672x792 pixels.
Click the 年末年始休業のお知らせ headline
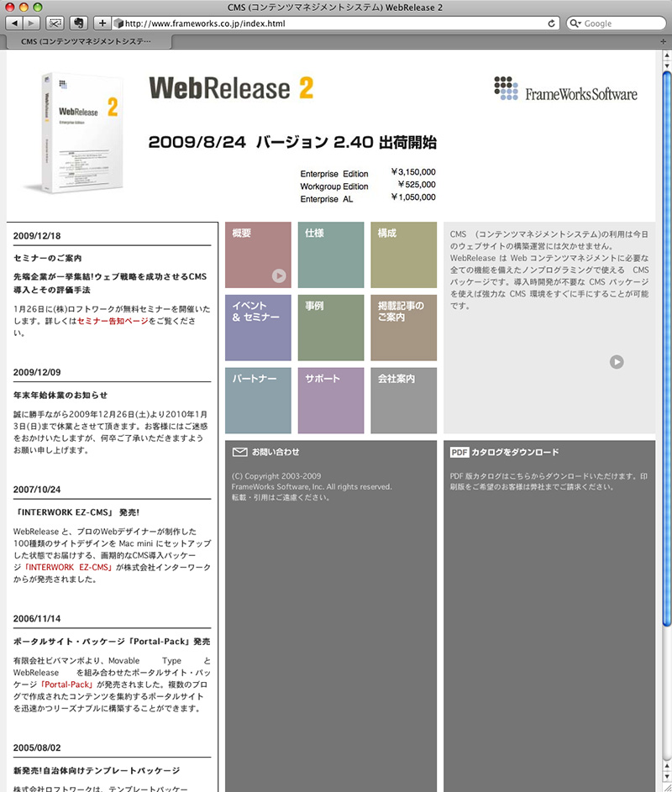coord(60,396)
